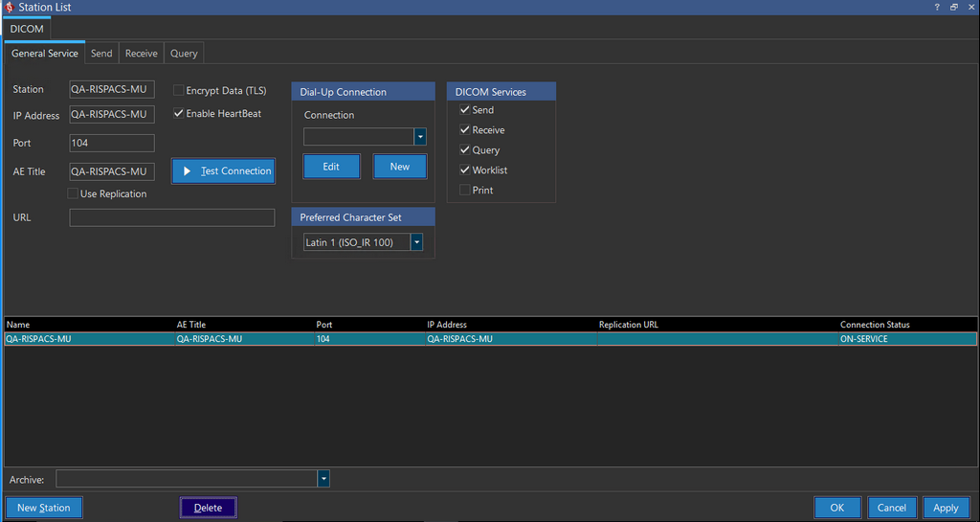
Task: Expand the Preferred Character Set dropdown
Action: point(416,242)
